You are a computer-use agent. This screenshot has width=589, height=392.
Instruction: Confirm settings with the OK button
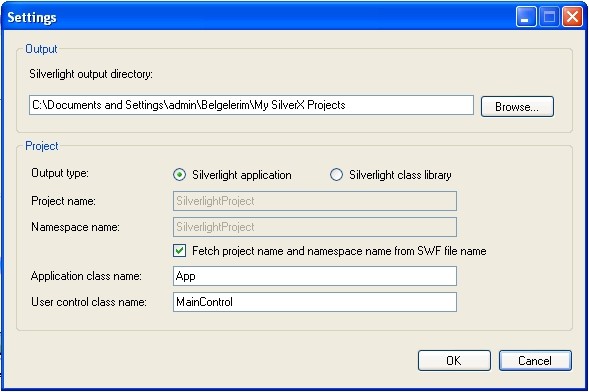[454, 360]
